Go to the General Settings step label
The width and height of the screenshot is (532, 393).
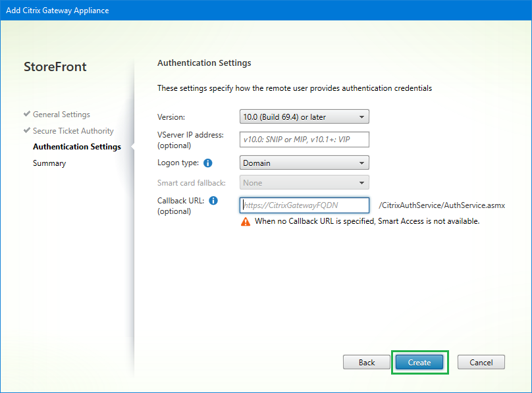61,115
